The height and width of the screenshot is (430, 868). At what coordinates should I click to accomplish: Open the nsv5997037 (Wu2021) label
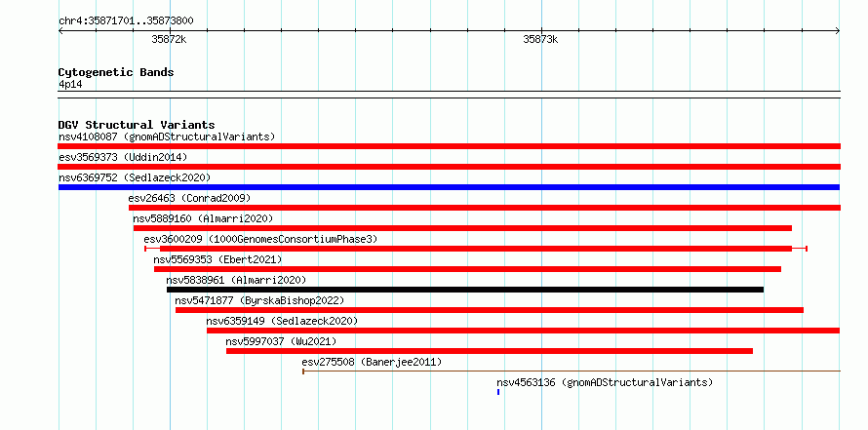(281, 341)
